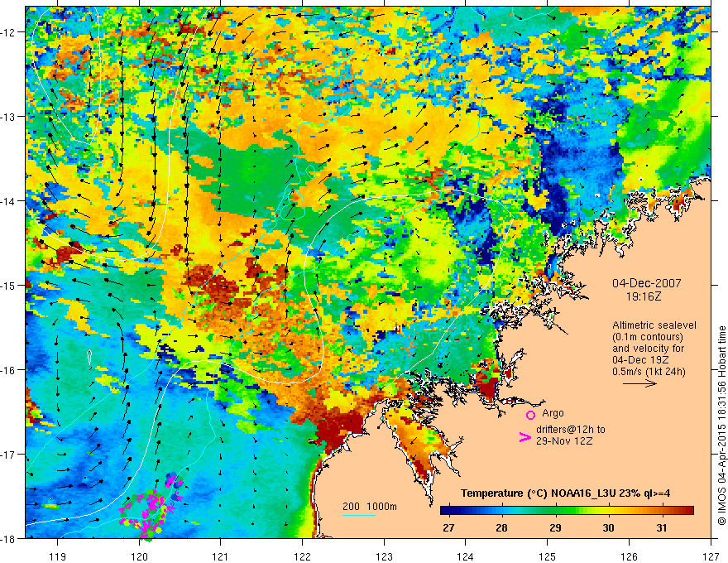The image size is (728, 563).
Task: Click the longitude axis label 120
Action: 139,556
